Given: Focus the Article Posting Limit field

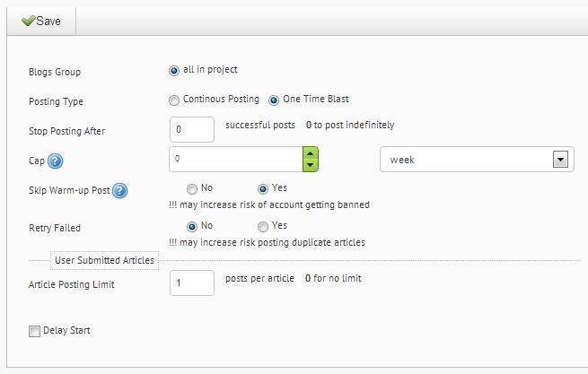Looking at the screenshot, I should click(x=192, y=283).
